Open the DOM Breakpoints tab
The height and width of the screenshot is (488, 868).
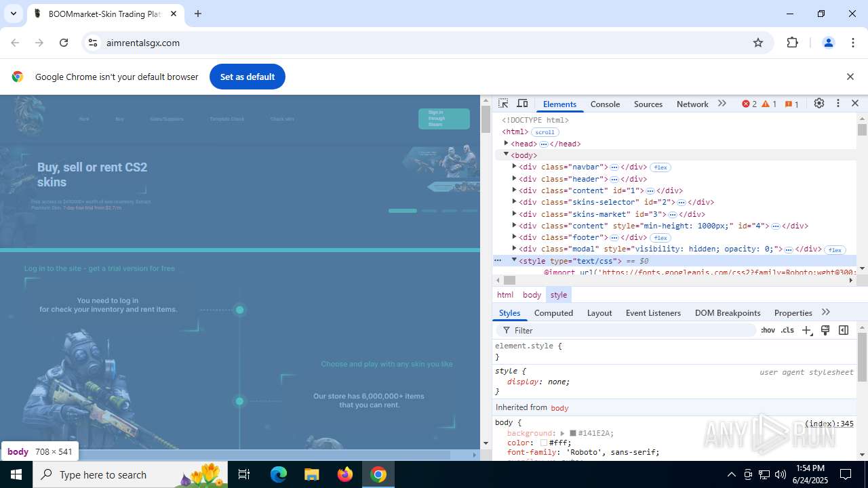click(728, 312)
